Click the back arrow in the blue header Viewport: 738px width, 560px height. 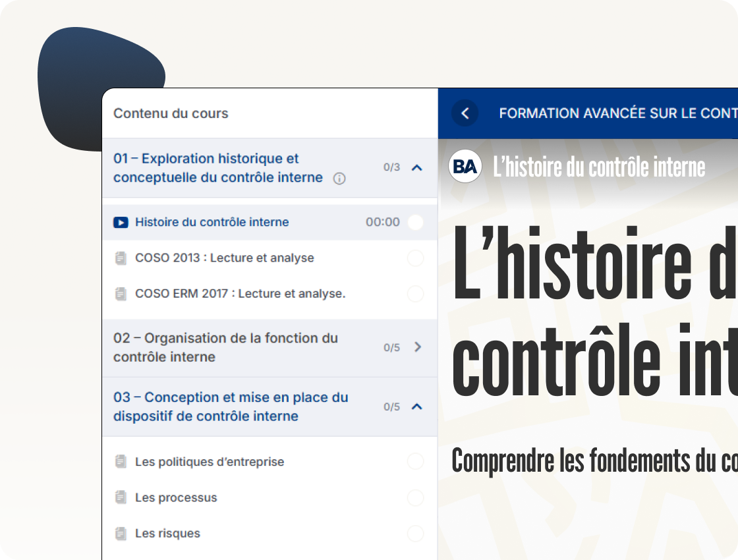pos(465,113)
